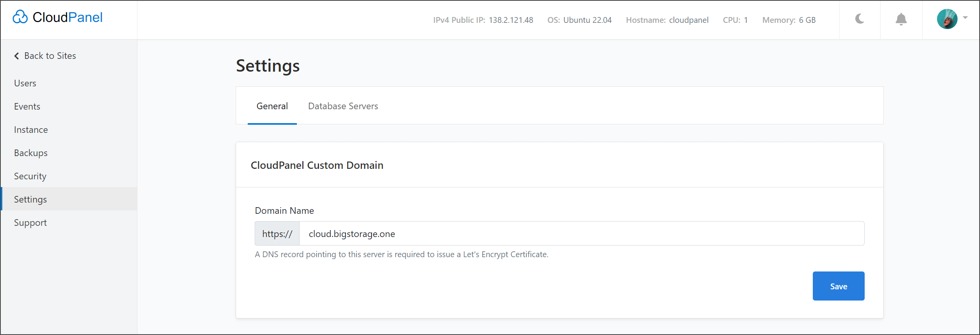Image resolution: width=980 pixels, height=335 pixels.
Task: Click the Domain Name field label
Action: coord(284,211)
